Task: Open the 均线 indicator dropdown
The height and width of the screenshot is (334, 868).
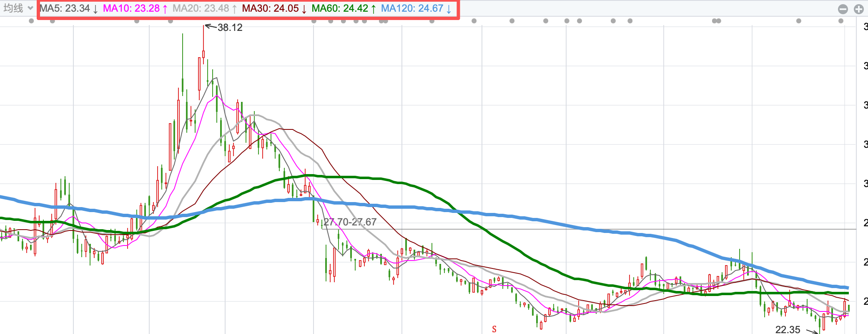Action: [x=18, y=8]
